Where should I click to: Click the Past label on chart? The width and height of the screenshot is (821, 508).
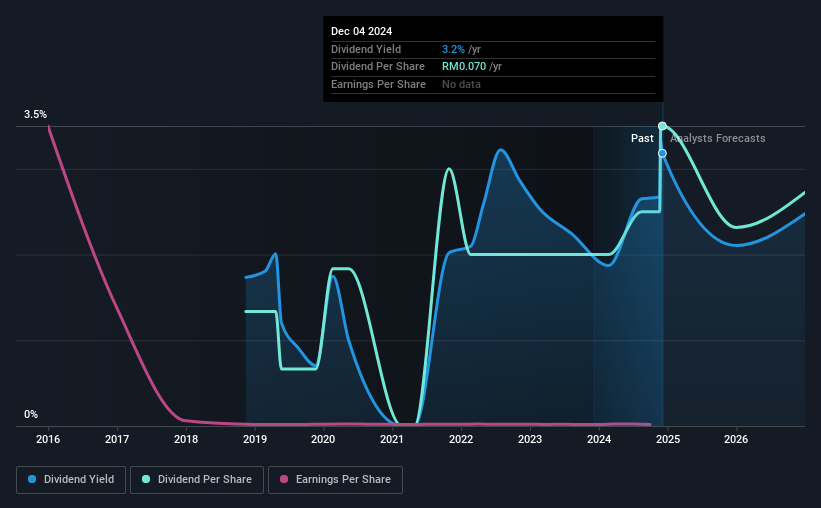coord(642,138)
